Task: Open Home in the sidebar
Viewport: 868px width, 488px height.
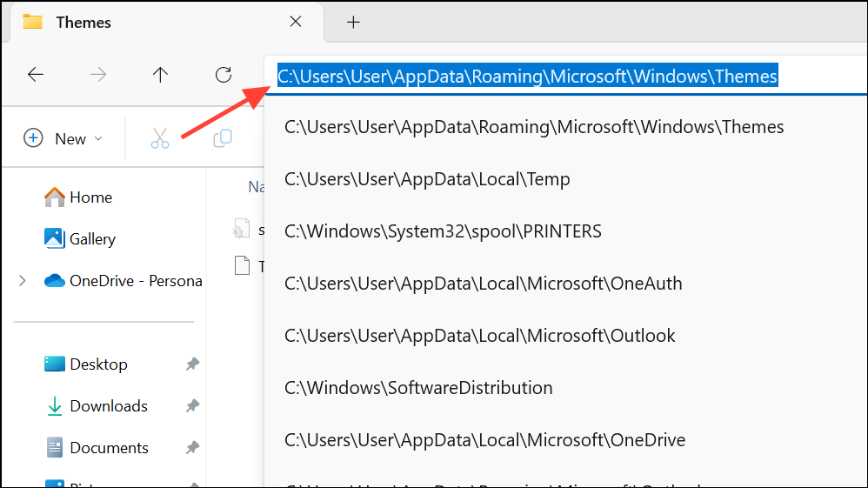Action: click(x=78, y=197)
